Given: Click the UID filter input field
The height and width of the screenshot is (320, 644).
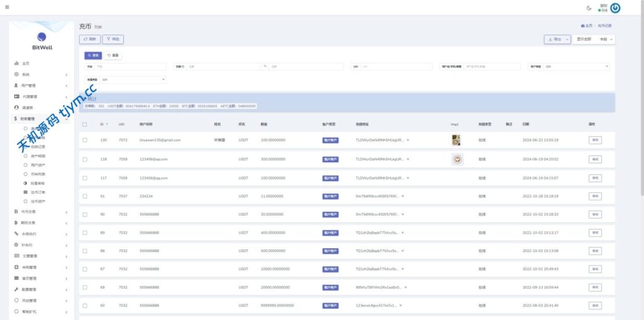Looking at the screenshot, I should [x=396, y=66].
